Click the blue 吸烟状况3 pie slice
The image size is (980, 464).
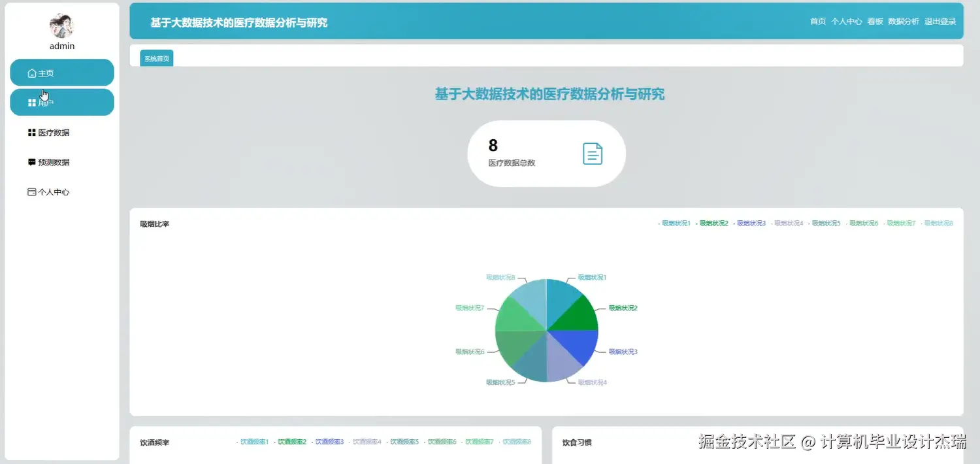coord(579,344)
